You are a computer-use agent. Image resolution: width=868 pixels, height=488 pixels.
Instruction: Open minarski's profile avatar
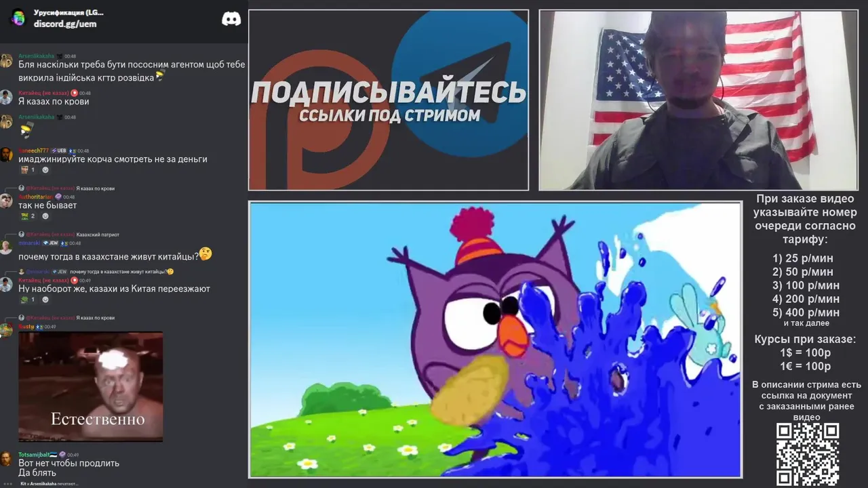(x=6, y=247)
